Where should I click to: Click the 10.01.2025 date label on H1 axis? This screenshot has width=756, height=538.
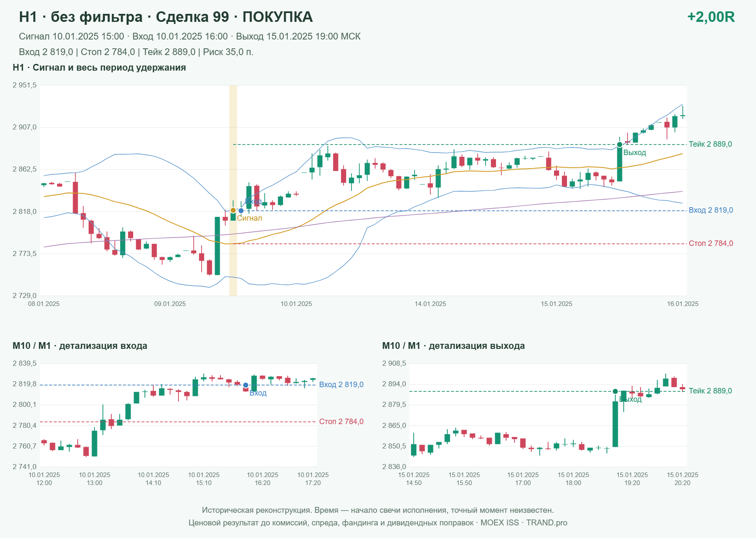tap(296, 304)
